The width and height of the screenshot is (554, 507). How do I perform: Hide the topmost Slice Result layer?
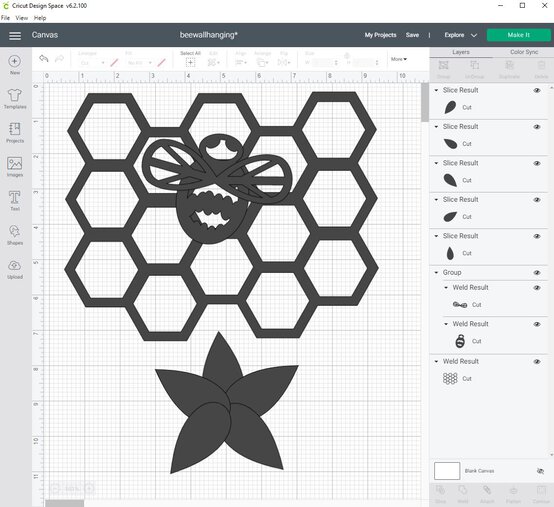[x=537, y=90]
